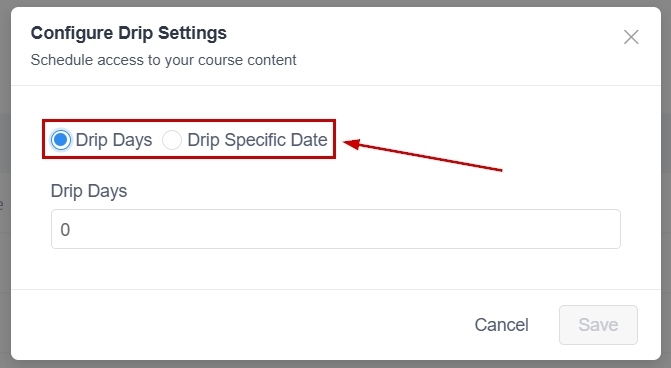Click the 'Configure Drip Settings' dialog title
671x368 pixels.
point(129,33)
